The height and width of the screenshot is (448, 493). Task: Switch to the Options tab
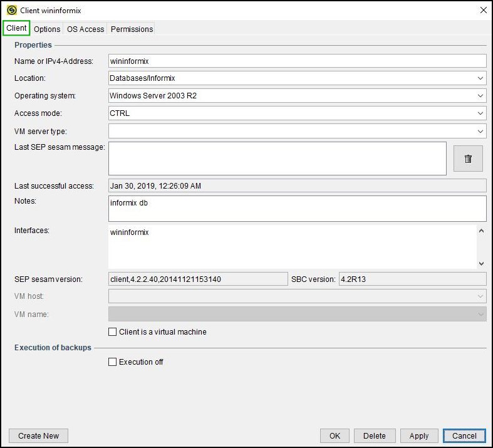[x=47, y=29]
